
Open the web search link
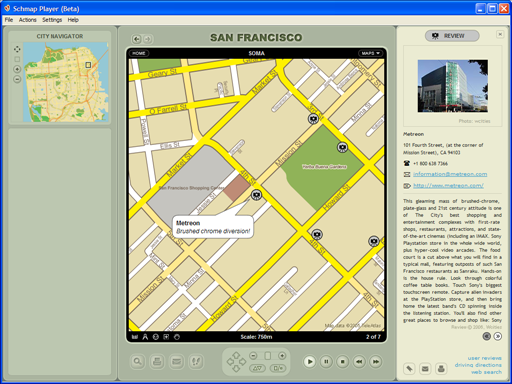click(x=486, y=372)
